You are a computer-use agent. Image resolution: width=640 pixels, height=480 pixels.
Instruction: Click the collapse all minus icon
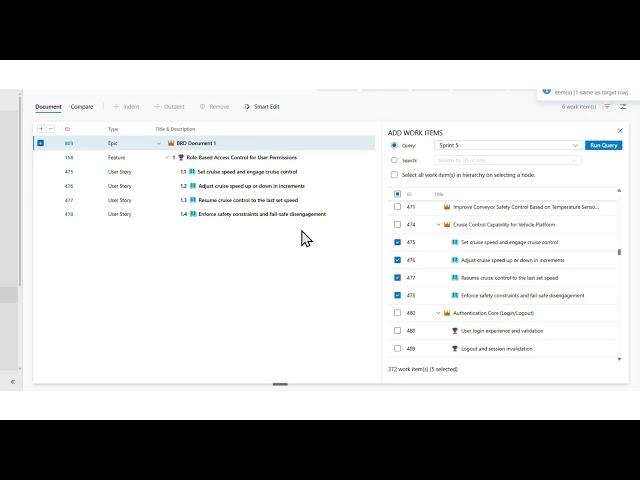click(x=51, y=129)
